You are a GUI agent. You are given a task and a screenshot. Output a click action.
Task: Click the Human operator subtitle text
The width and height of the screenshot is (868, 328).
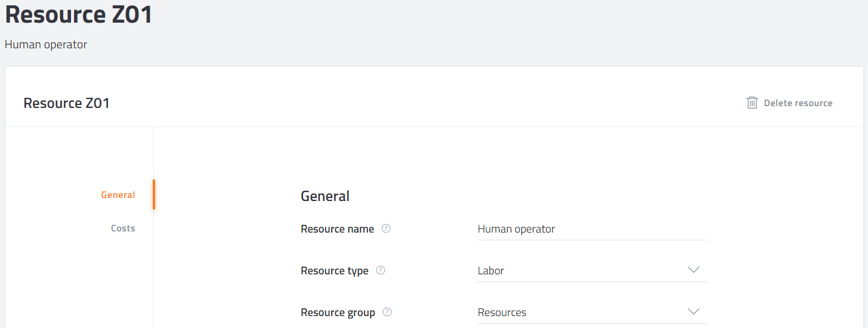pyautogui.click(x=46, y=45)
